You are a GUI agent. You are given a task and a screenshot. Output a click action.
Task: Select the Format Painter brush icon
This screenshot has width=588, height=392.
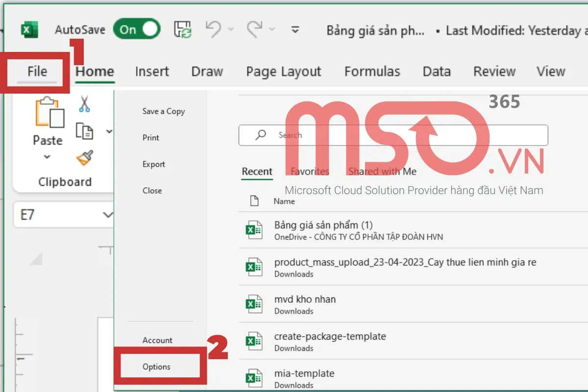click(84, 158)
